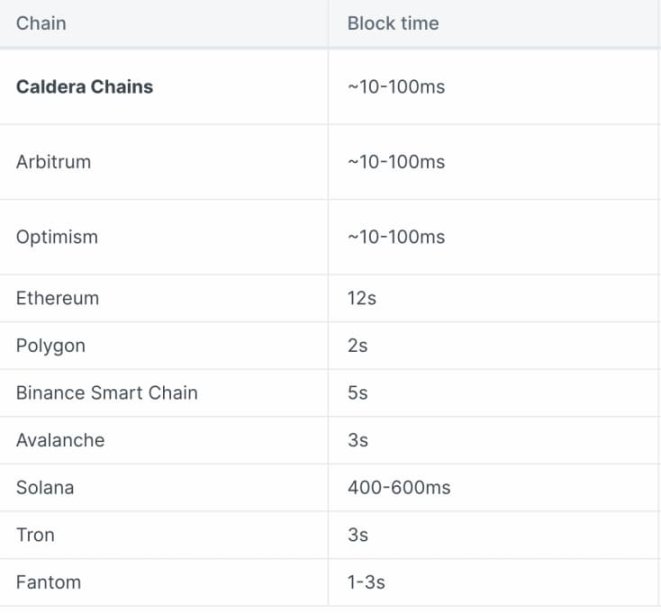This screenshot has width=661, height=613.
Task: Click the "2s" block time value
Action: click(357, 346)
